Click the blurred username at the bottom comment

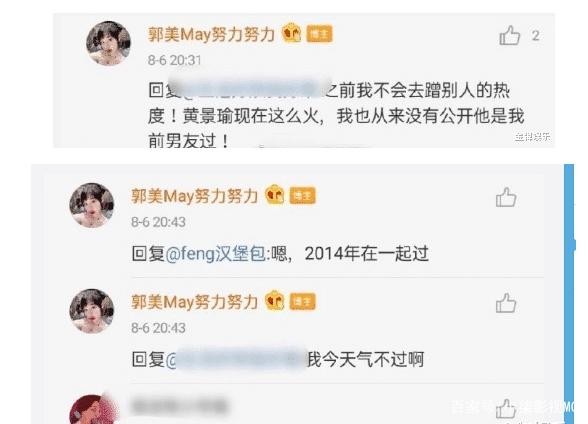[x=179, y=406]
